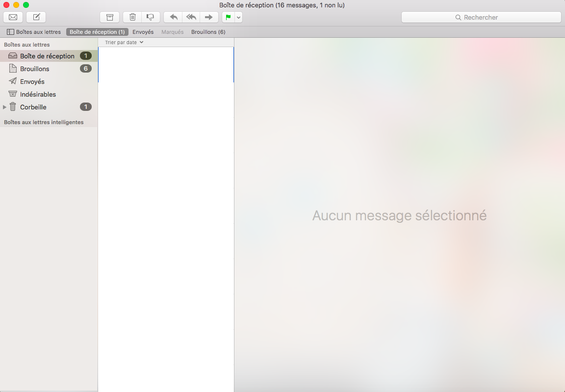Select Boîte de réception (1) in favorites bar
Image resolution: width=565 pixels, height=392 pixels.
97,32
